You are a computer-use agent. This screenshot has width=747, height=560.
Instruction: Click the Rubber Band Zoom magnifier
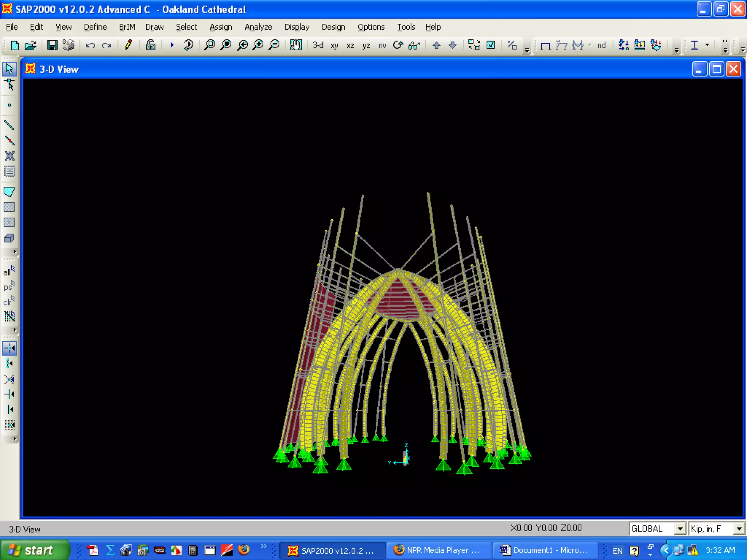[210, 45]
